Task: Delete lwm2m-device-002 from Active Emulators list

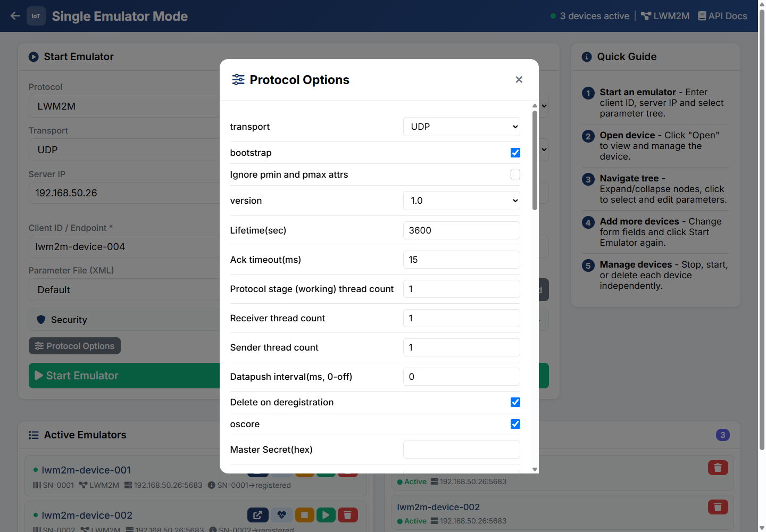Action: click(347, 515)
